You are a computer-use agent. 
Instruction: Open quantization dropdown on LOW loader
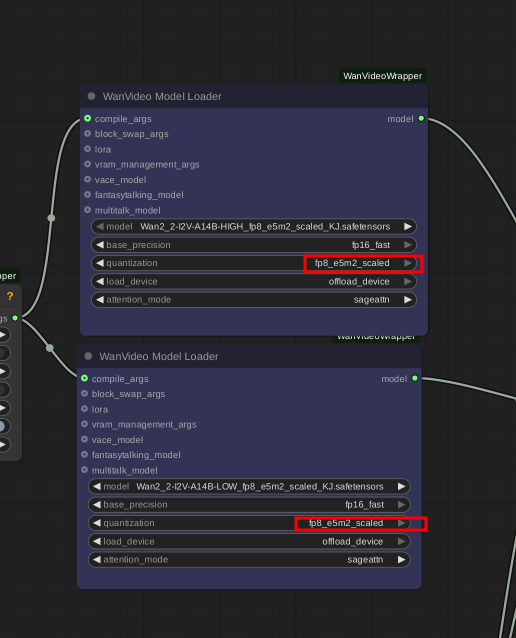pos(249,523)
